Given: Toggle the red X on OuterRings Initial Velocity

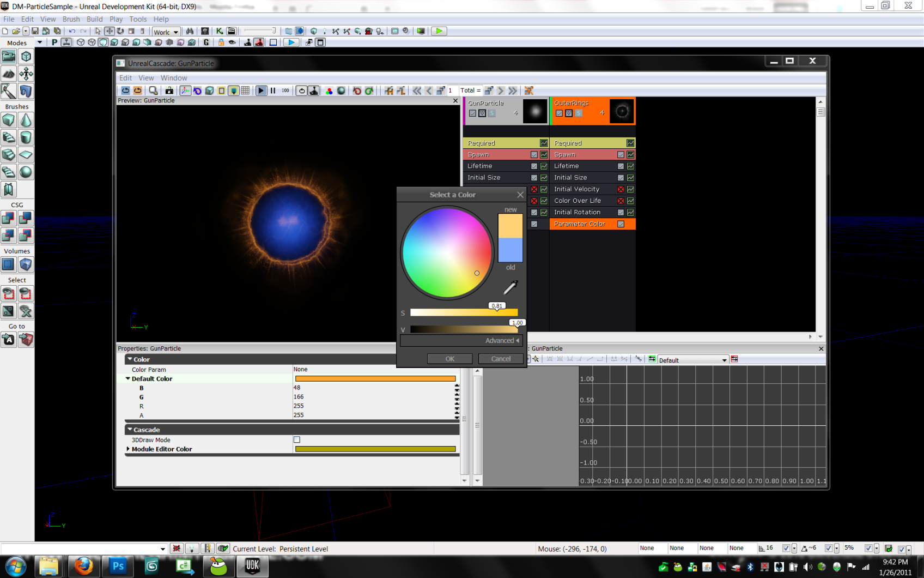Looking at the screenshot, I should (x=621, y=189).
